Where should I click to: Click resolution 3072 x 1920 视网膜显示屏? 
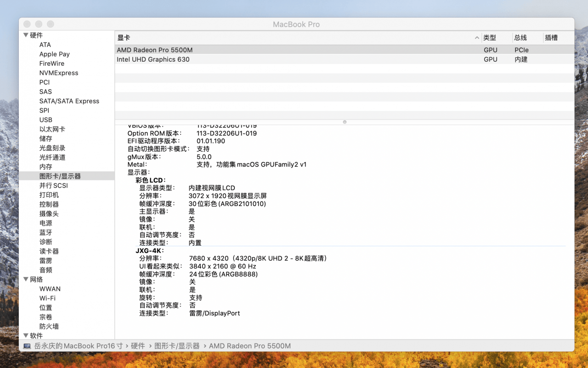pos(227,196)
